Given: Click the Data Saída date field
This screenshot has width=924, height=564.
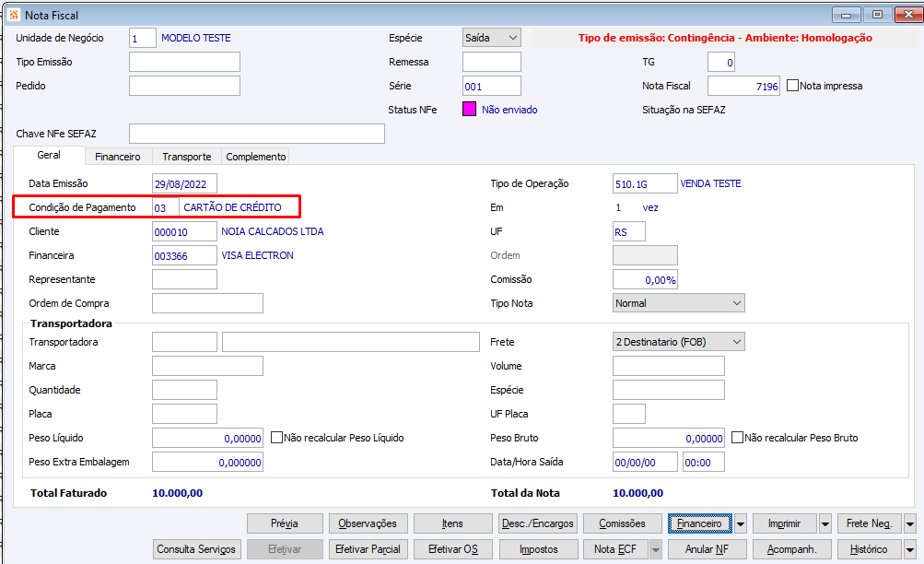Looking at the screenshot, I should [645, 462].
